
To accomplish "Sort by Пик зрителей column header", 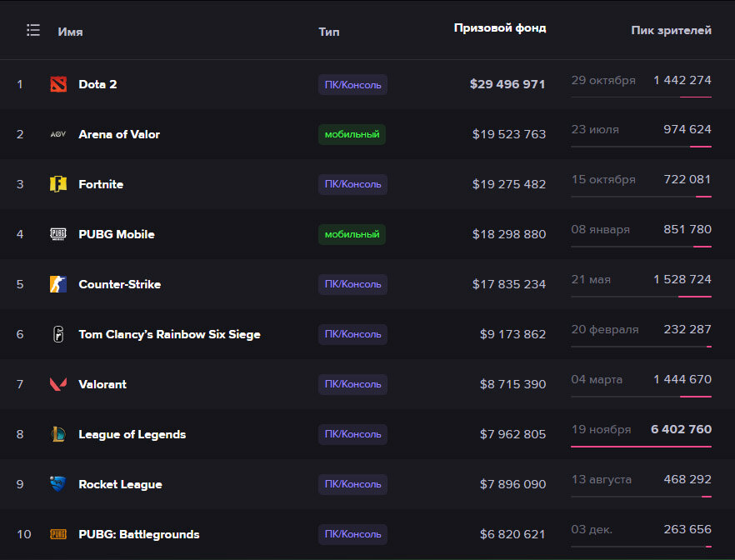I will tap(671, 31).
